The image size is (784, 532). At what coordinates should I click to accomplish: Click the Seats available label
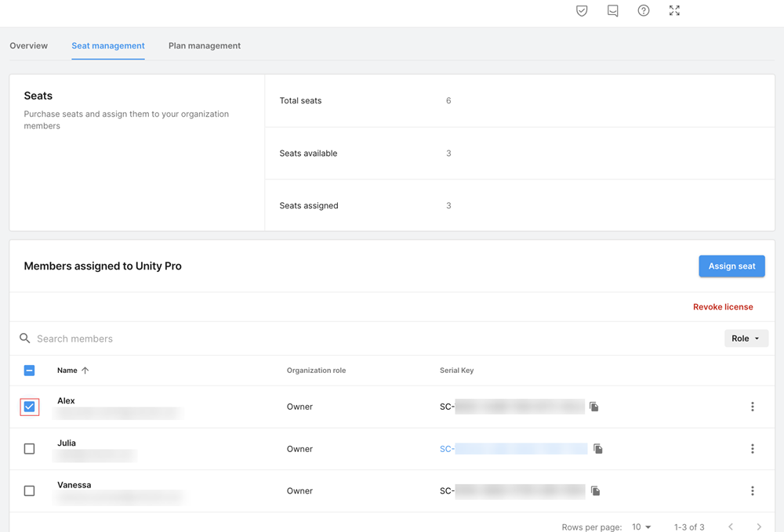tap(308, 153)
